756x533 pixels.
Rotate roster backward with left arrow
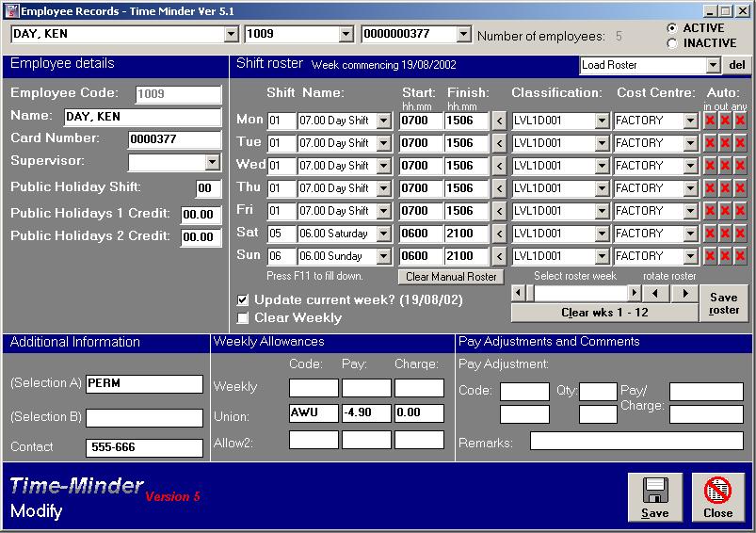tap(654, 293)
